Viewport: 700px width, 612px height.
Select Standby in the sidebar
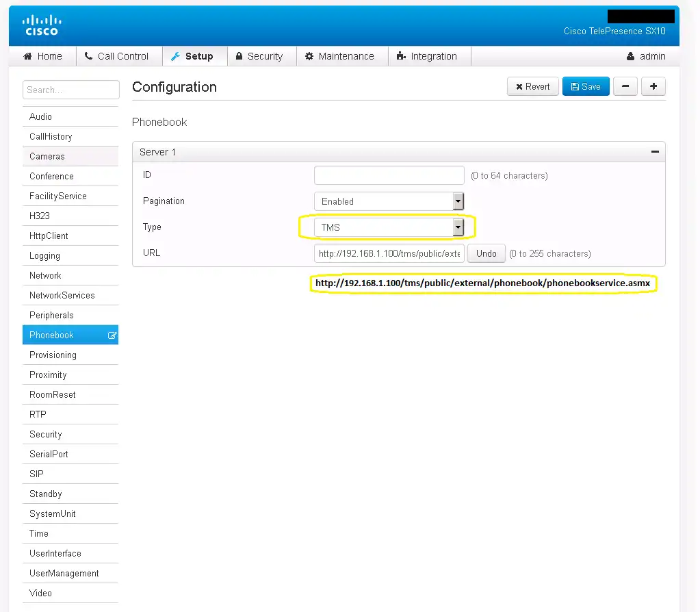(70, 494)
